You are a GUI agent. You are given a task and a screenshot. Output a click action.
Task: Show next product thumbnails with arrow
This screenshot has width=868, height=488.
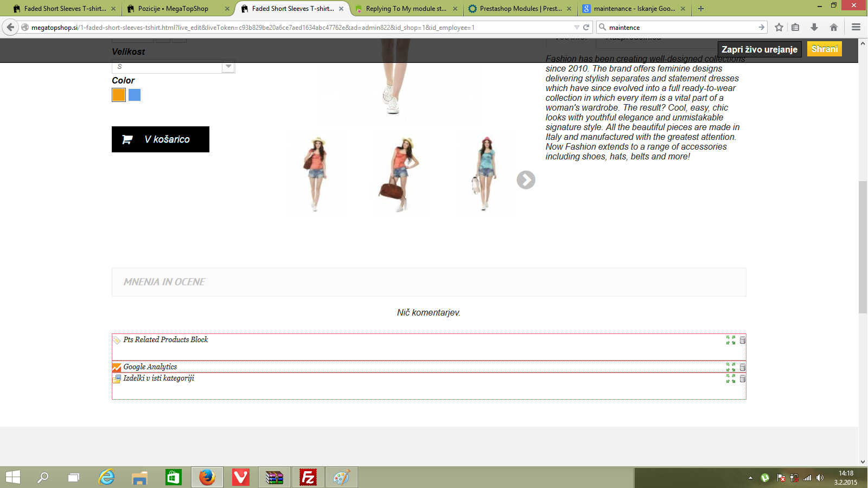tap(526, 180)
